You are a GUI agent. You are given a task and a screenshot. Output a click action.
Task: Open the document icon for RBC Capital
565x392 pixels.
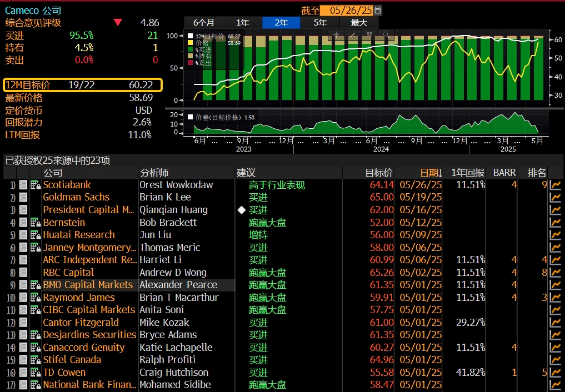[23, 273]
